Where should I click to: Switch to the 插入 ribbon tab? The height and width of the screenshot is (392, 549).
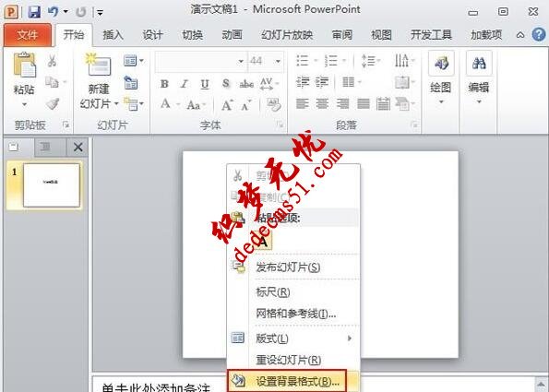click(113, 35)
